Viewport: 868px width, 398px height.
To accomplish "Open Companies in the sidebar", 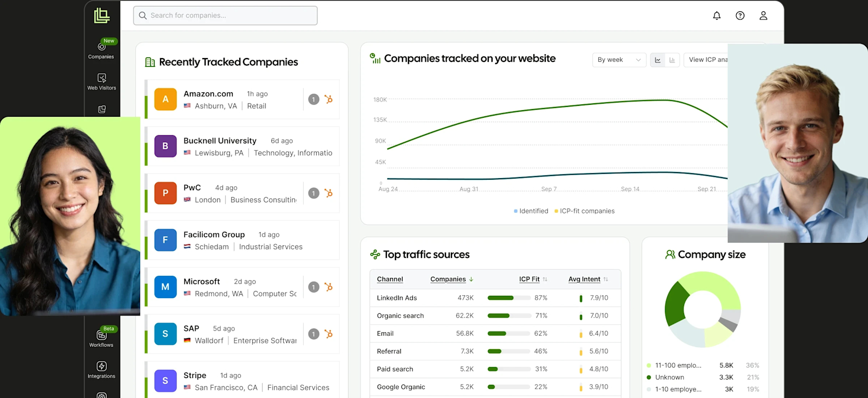I will 101,49.
